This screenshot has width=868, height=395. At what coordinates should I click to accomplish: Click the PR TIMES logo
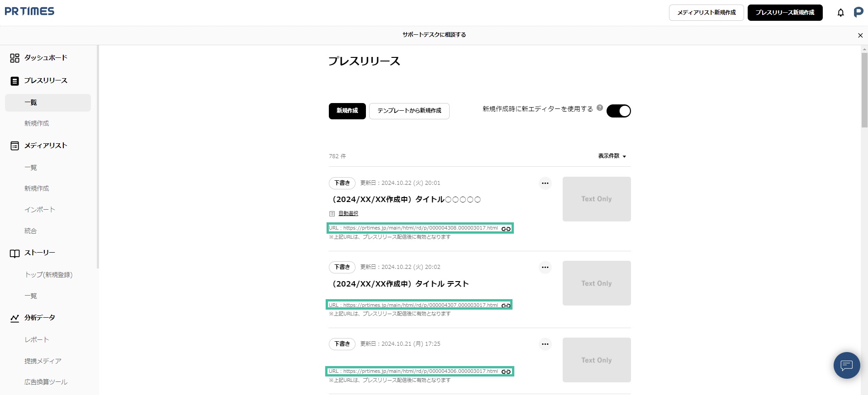point(29,11)
